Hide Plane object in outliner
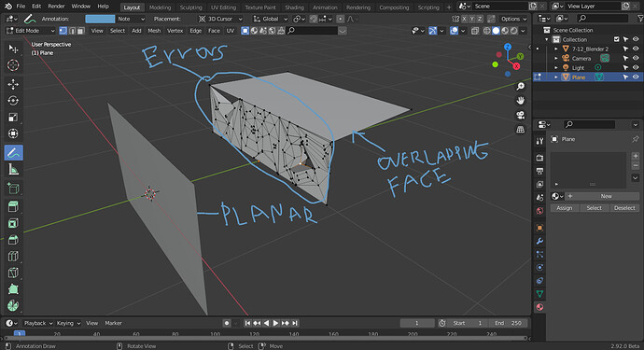The width and height of the screenshot is (644, 350). click(x=636, y=77)
